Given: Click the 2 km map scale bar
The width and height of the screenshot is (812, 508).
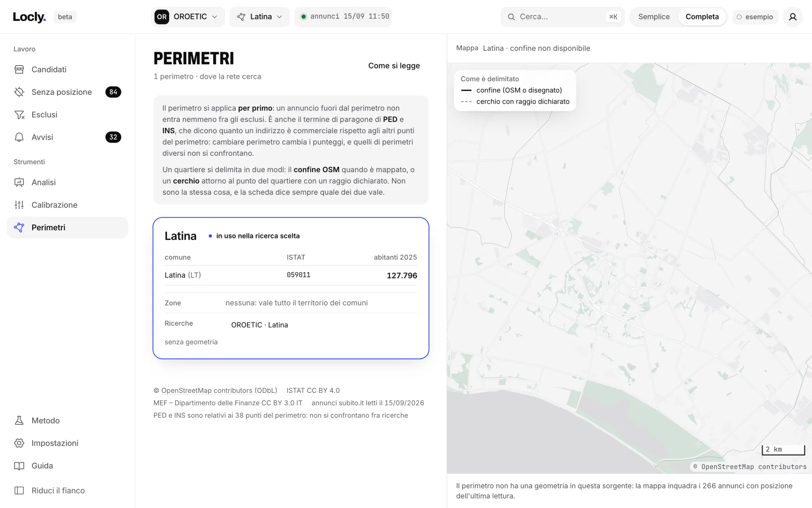Looking at the screenshot, I should [783, 450].
